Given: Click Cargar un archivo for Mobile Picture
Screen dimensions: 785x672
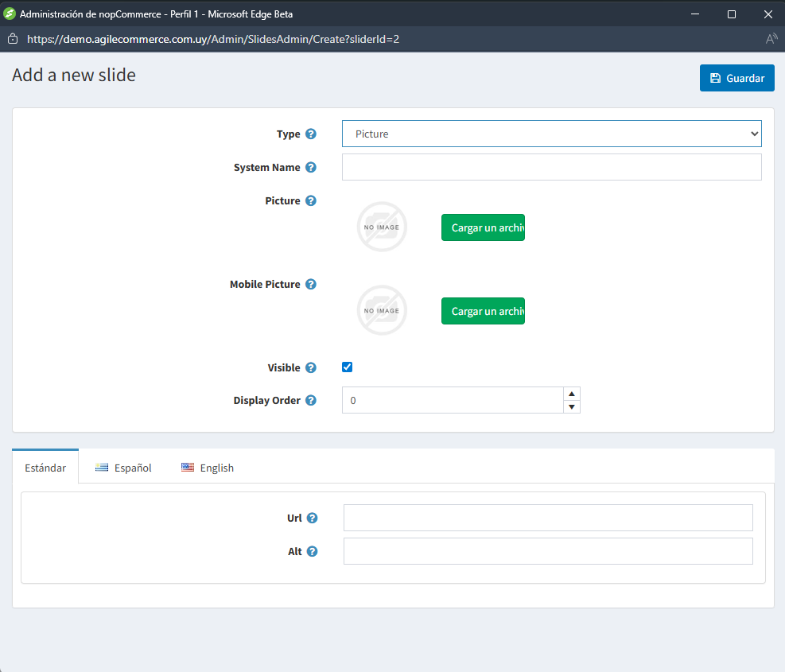Looking at the screenshot, I should point(483,312).
